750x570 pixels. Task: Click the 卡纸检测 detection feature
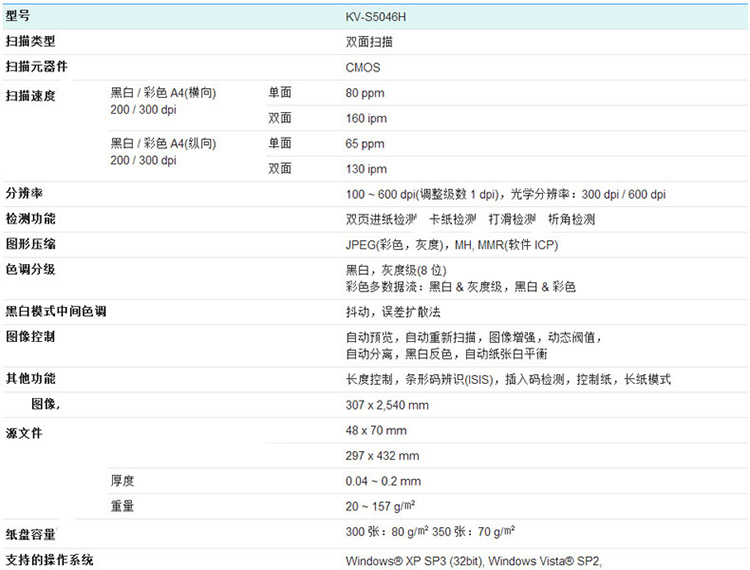coord(452,219)
